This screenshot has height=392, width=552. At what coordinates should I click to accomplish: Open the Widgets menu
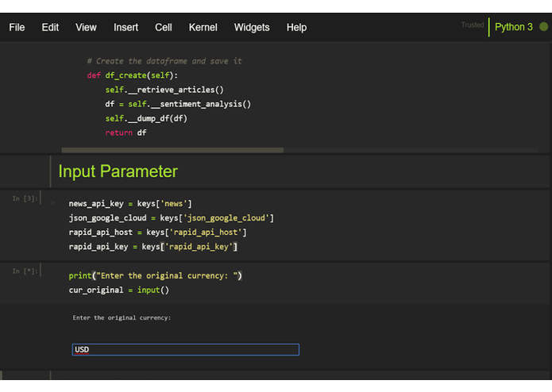point(252,28)
